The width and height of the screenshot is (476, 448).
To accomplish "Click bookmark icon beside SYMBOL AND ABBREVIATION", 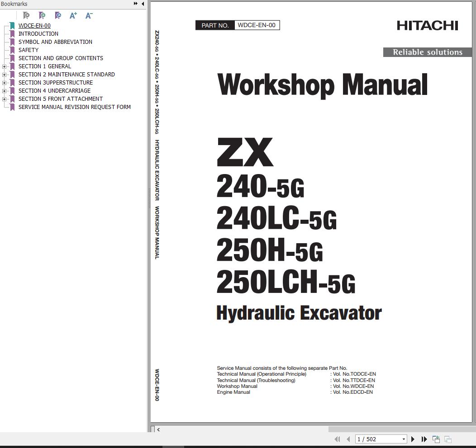I will [13, 42].
